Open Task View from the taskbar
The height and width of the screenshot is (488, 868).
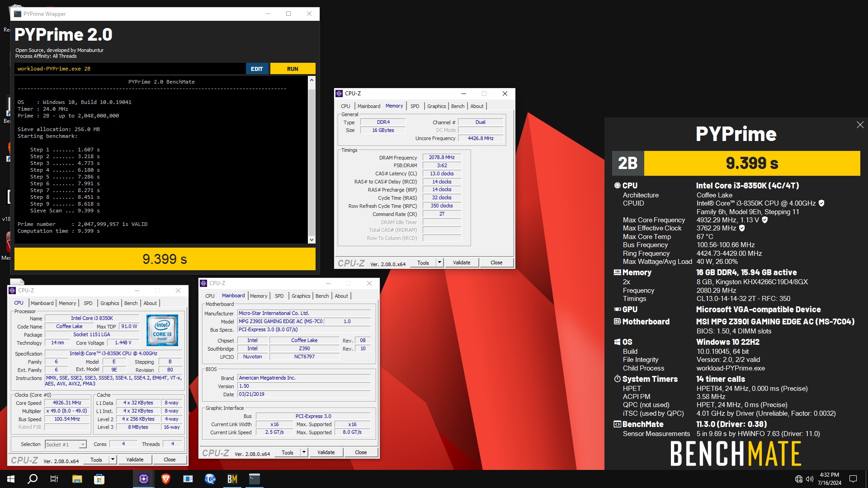pyautogui.click(x=54, y=479)
